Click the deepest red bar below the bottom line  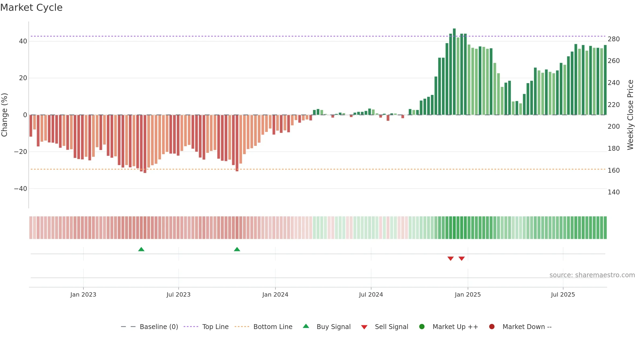(x=145, y=144)
